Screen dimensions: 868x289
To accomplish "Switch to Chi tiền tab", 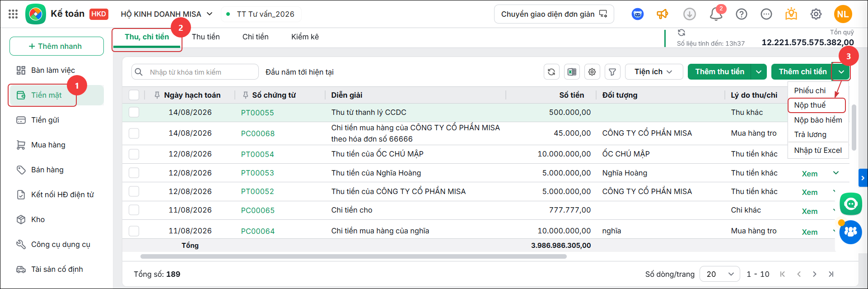I will coord(256,37).
